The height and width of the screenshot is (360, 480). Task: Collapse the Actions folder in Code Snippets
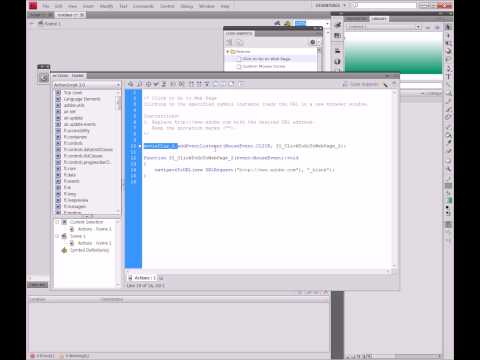click(x=228, y=52)
